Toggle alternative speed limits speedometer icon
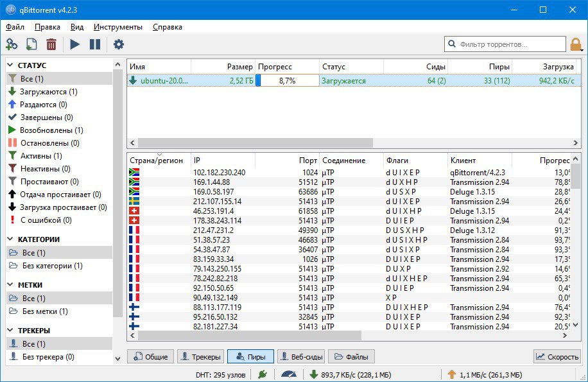 [289, 374]
